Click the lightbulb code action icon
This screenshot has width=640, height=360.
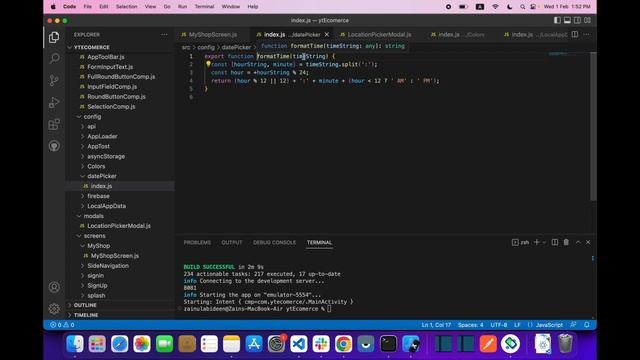(x=208, y=64)
